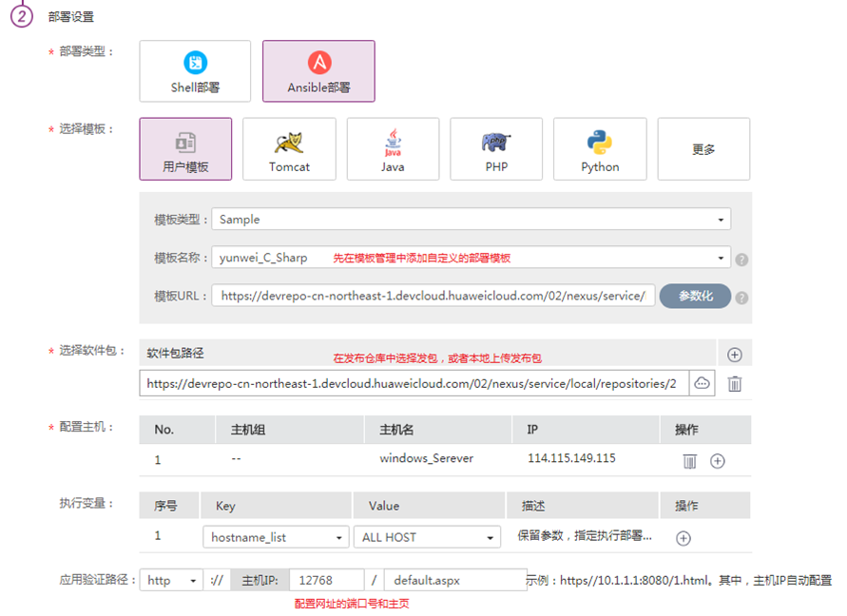Click the 更多 more templates card
This screenshot has height=616, width=847.
pyautogui.click(x=703, y=148)
